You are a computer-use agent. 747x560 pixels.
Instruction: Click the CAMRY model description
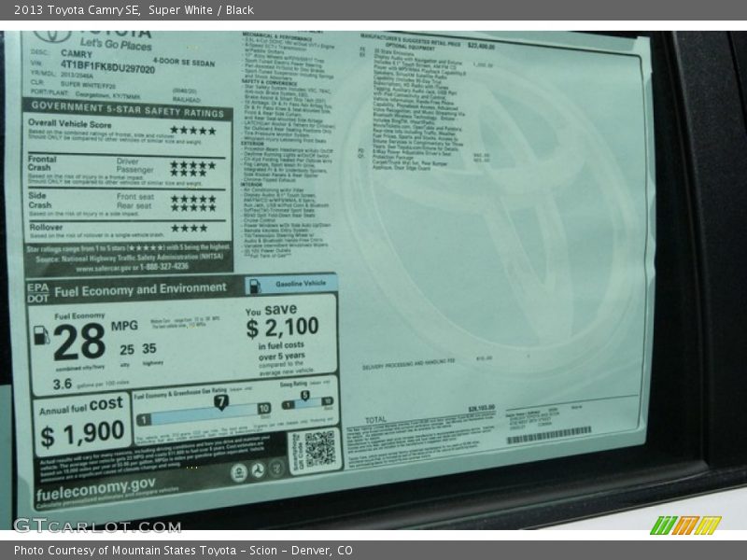click(77, 53)
